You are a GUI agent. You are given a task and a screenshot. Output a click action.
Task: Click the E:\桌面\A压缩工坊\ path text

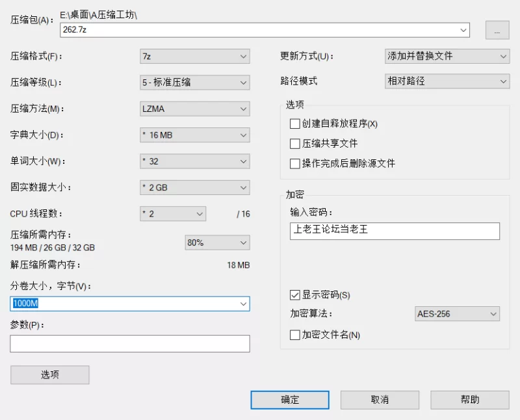point(99,15)
